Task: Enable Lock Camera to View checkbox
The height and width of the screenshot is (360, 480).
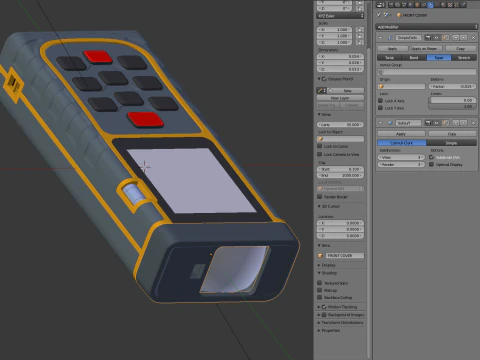Action: 319,154
